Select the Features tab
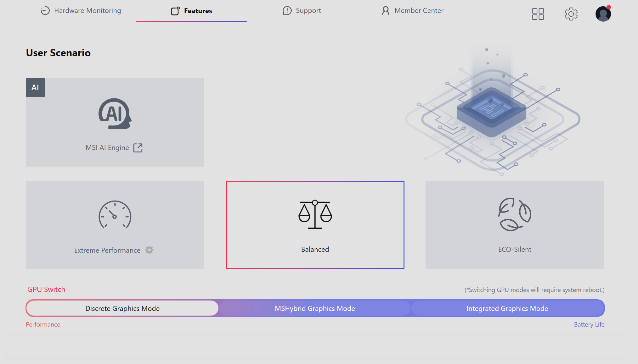 pos(191,11)
